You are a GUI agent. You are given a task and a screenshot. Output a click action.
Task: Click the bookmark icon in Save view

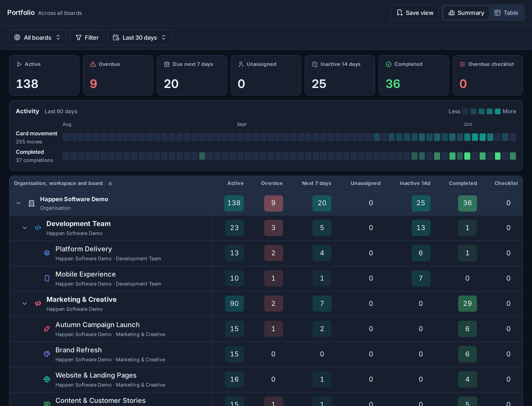tap(400, 13)
